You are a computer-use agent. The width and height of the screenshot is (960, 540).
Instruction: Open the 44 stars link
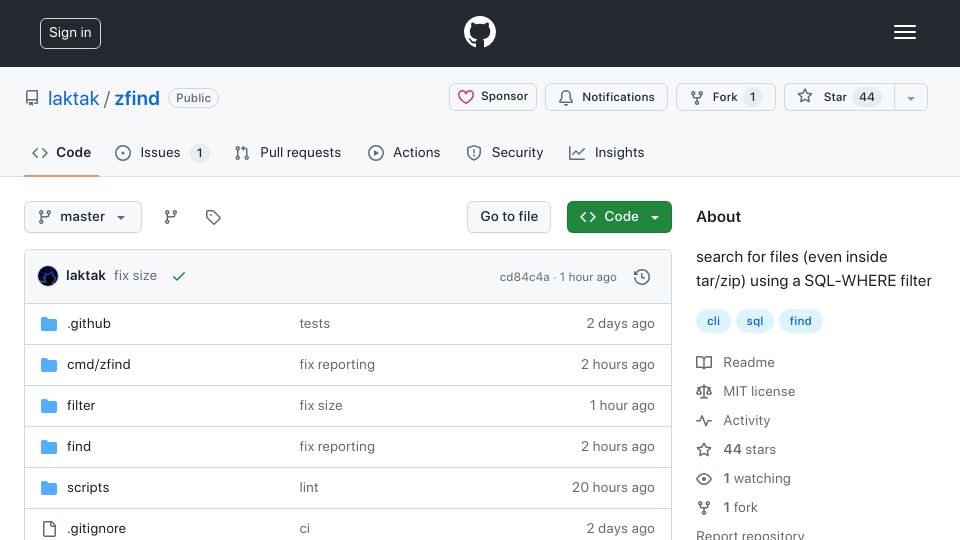pos(749,449)
